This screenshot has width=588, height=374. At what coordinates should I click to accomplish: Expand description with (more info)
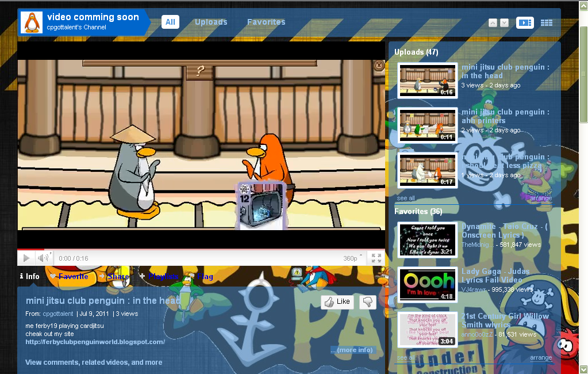[352, 350]
